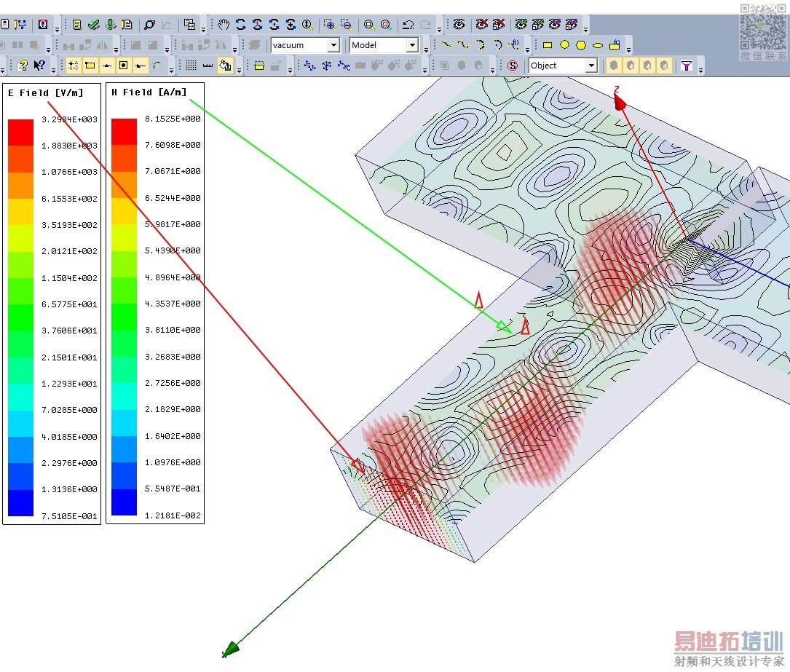
Task: Select the Draw Circle tool
Action: click(564, 44)
